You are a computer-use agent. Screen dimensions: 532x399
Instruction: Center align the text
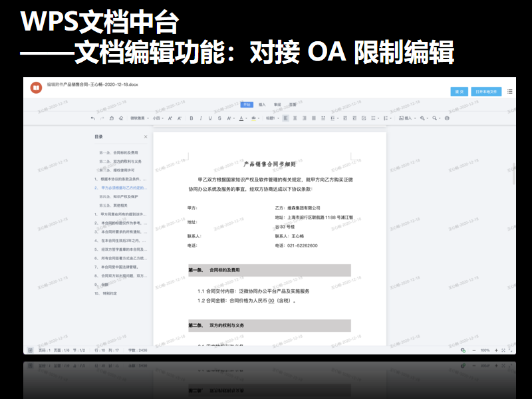coord(295,118)
